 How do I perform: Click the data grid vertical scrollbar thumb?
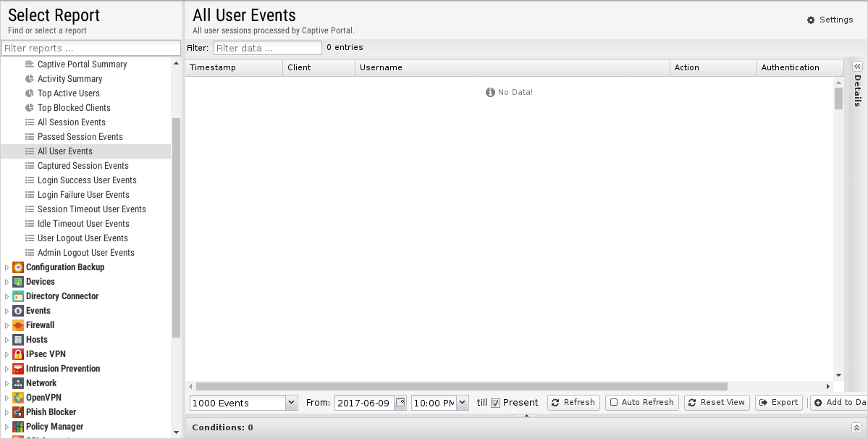pos(838,99)
